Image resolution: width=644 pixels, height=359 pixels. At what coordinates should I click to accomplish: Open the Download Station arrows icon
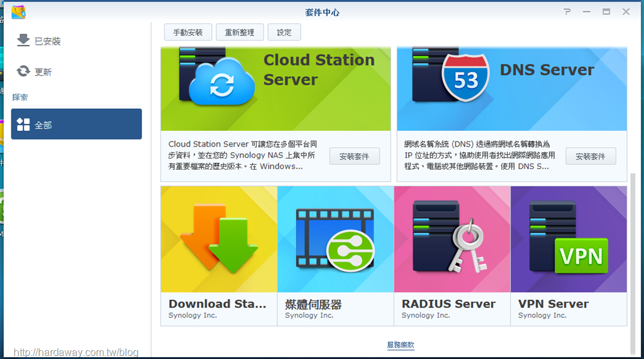219,239
